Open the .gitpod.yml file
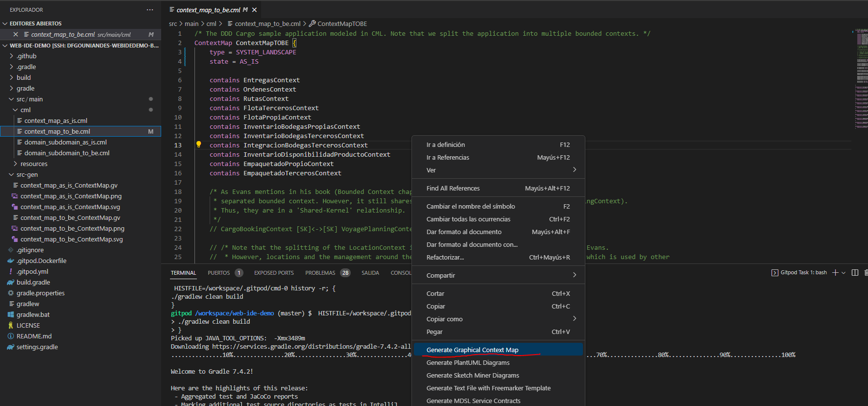This screenshot has height=406, width=868. [32, 271]
